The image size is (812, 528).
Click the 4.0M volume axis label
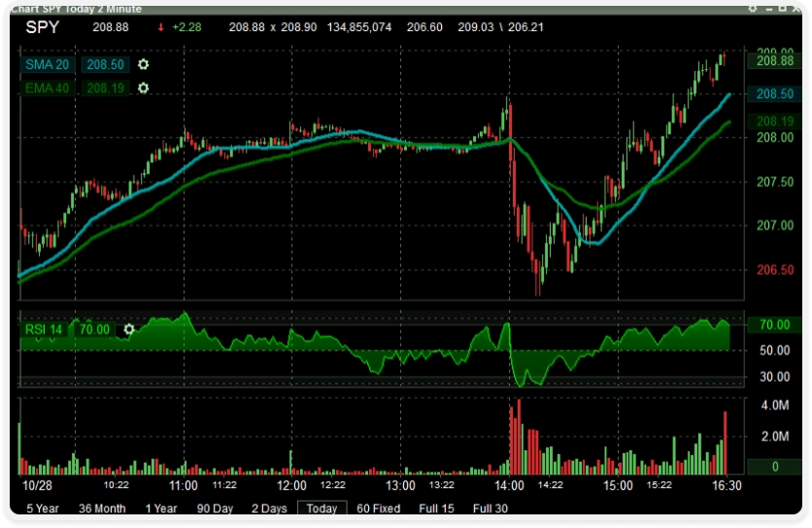pyautogui.click(x=775, y=406)
